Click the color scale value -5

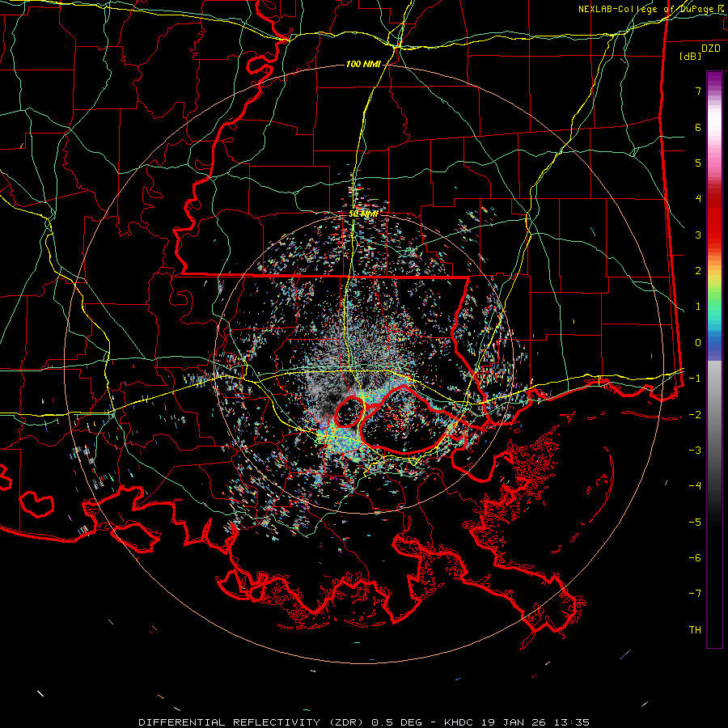pyautogui.click(x=695, y=522)
